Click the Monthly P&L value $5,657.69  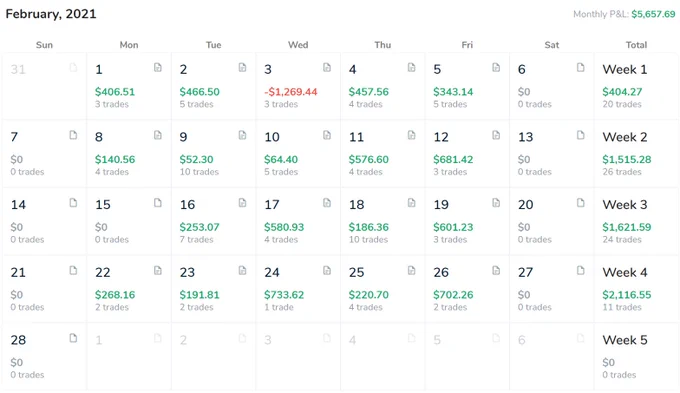coord(653,14)
